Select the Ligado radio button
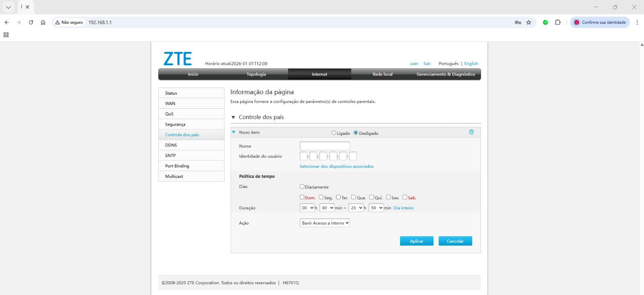This screenshot has height=295, width=644. click(334, 133)
